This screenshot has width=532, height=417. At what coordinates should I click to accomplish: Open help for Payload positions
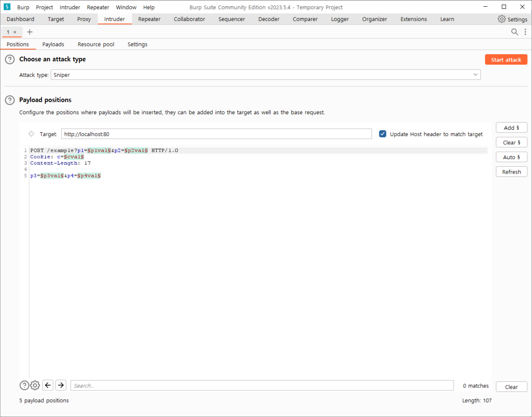coord(10,100)
